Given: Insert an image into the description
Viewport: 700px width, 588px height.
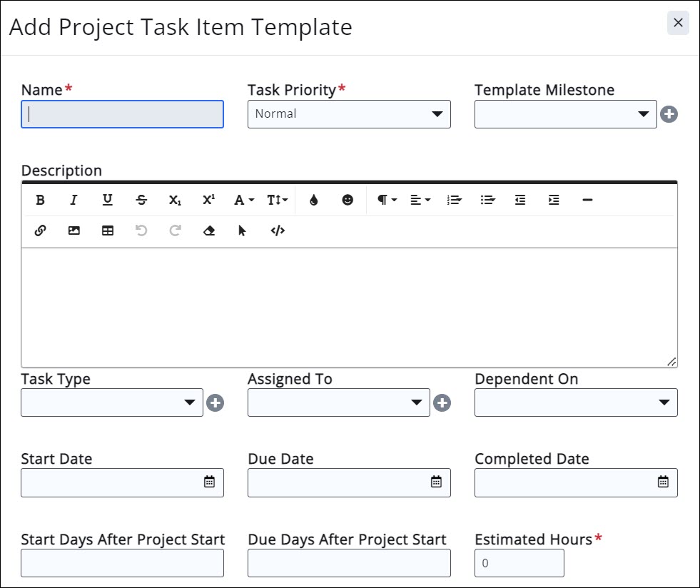Looking at the screenshot, I should [x=74, y=231].
